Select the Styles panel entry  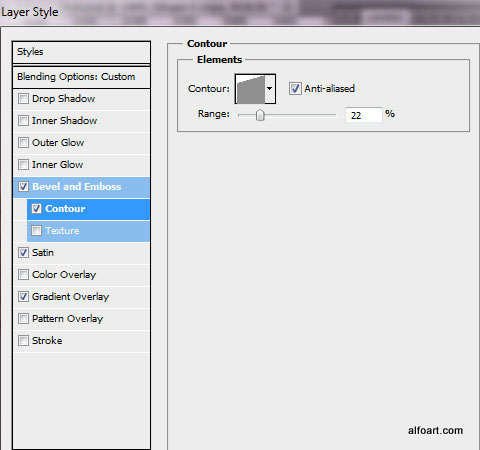pyautogui.click(x=81, y=52)
